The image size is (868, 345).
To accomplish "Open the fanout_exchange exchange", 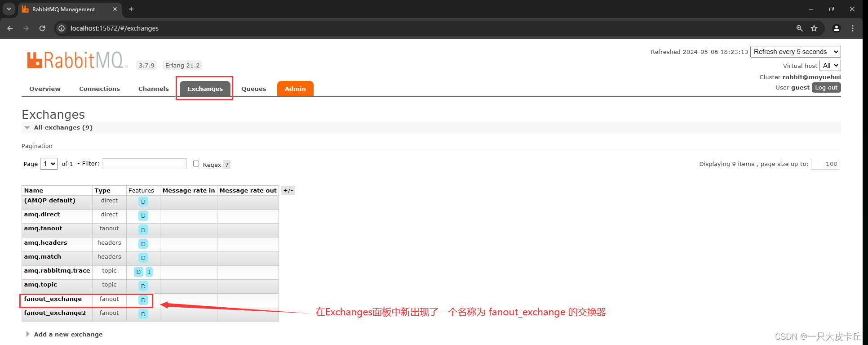I will tap(53, 299).
